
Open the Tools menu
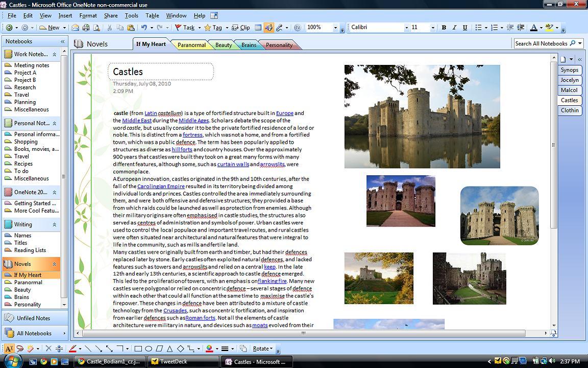click(x=131, y=15)
